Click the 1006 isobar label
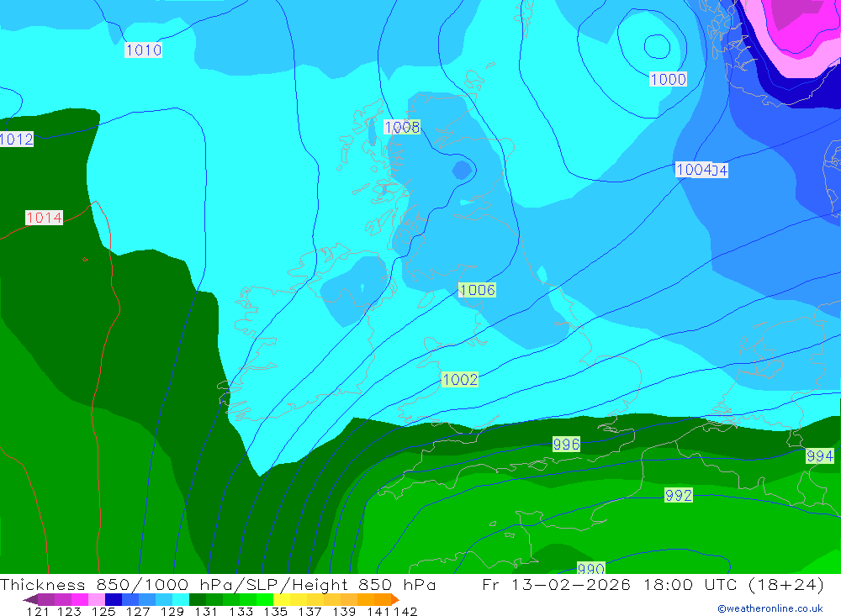Screen dimensions: 841x616 pyautogui.click(x=477, y=290)
